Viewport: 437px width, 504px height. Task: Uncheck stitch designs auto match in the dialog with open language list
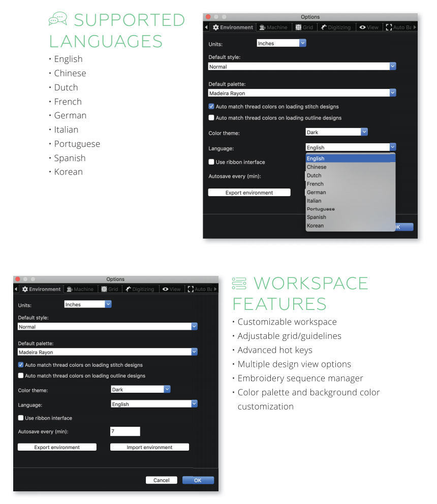[211, 107]
